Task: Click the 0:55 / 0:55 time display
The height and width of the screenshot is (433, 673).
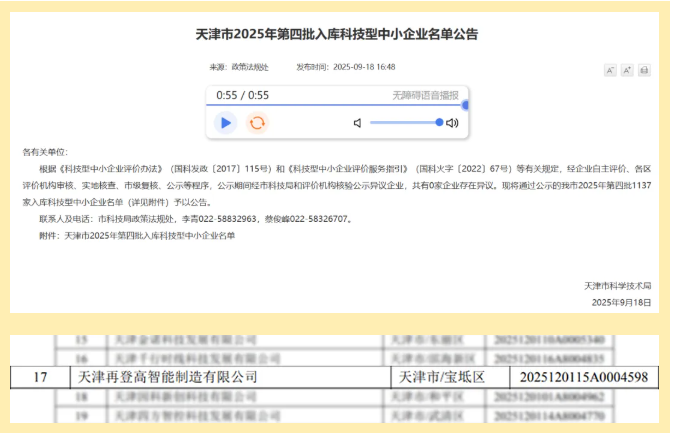Action: tap(243, 95)
